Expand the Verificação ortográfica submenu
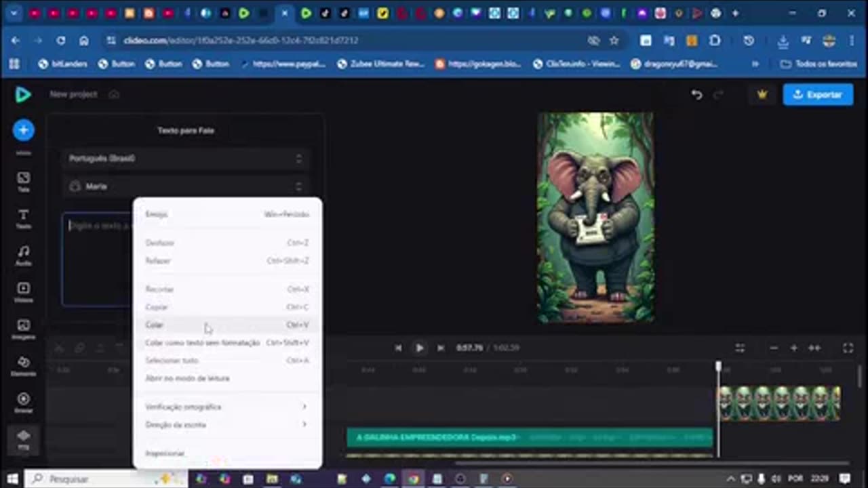The width and height of the screenshot is (868, 488). coord(227,407)
